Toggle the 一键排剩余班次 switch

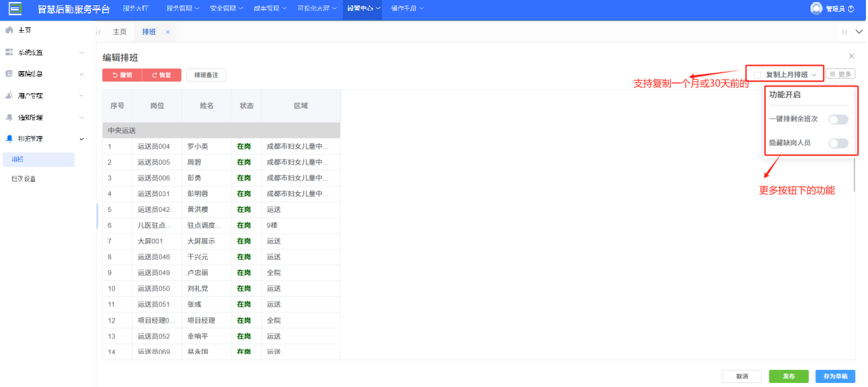pos(838,120)
